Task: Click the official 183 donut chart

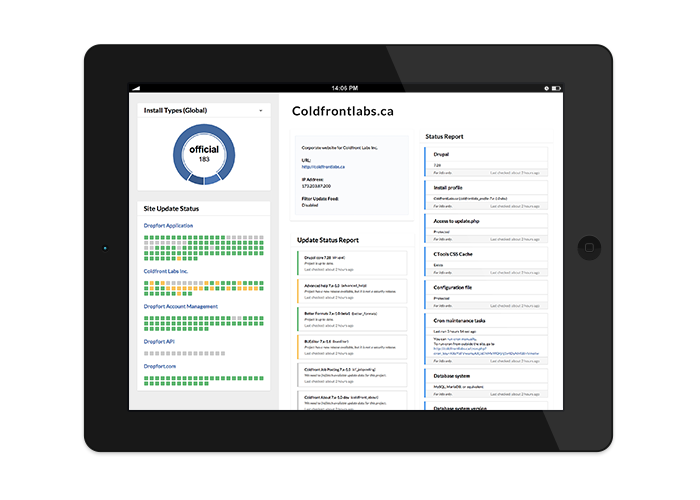Action: (204, 154)
